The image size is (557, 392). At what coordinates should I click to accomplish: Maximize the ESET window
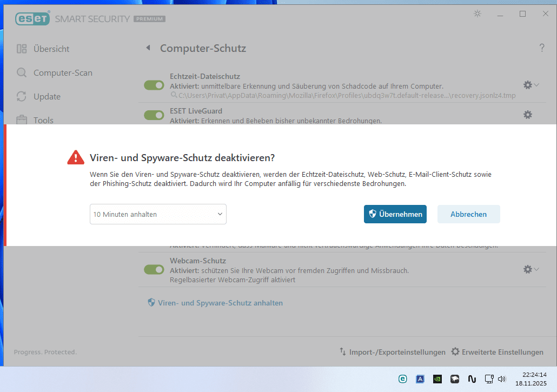(x=522, y=14)
